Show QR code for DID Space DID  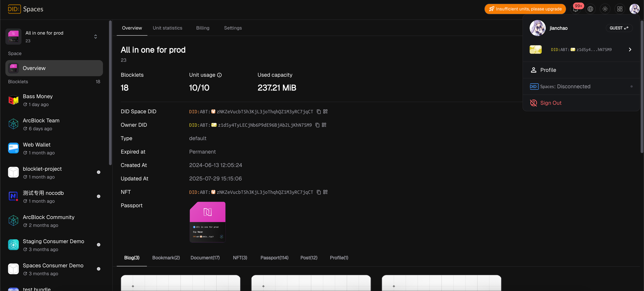click(325, 112)
